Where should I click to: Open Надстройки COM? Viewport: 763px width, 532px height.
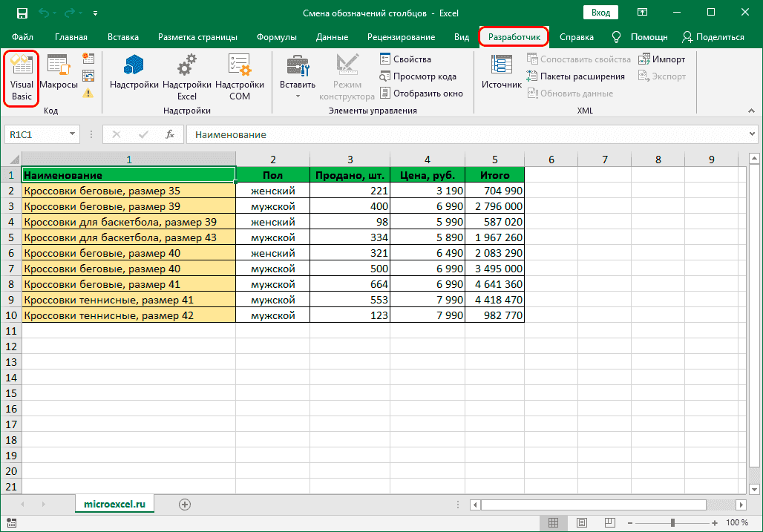click(x=240, y=78)
